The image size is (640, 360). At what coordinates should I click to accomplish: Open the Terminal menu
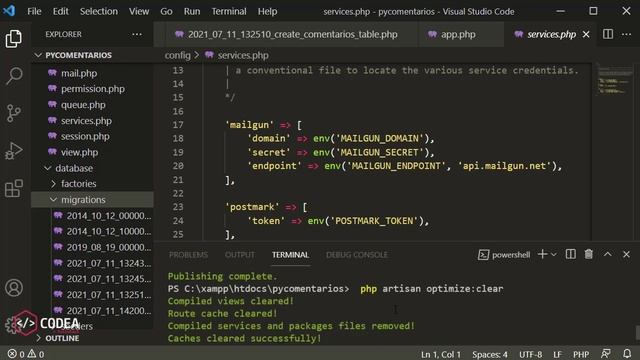pos(229,11)
